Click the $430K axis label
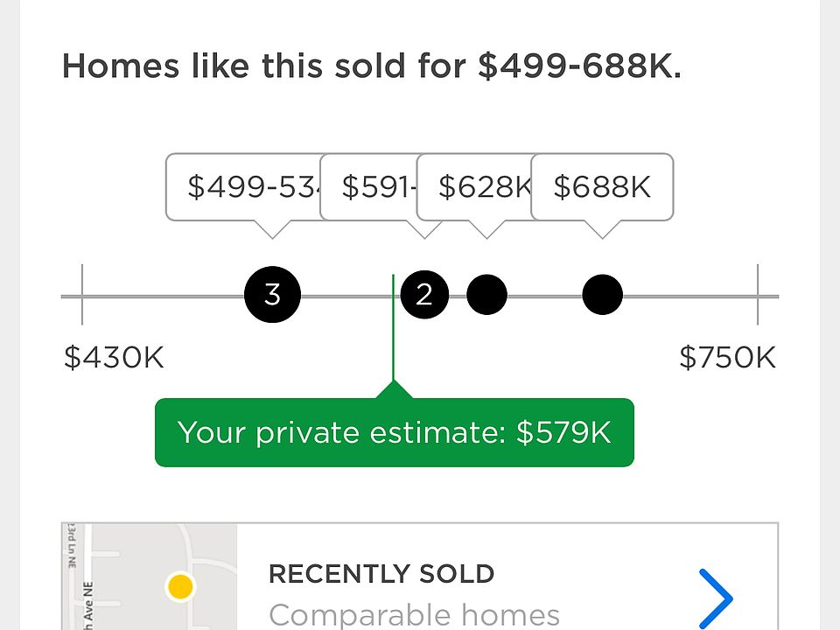This screenshot has height=630, width=840. point(114,357)
